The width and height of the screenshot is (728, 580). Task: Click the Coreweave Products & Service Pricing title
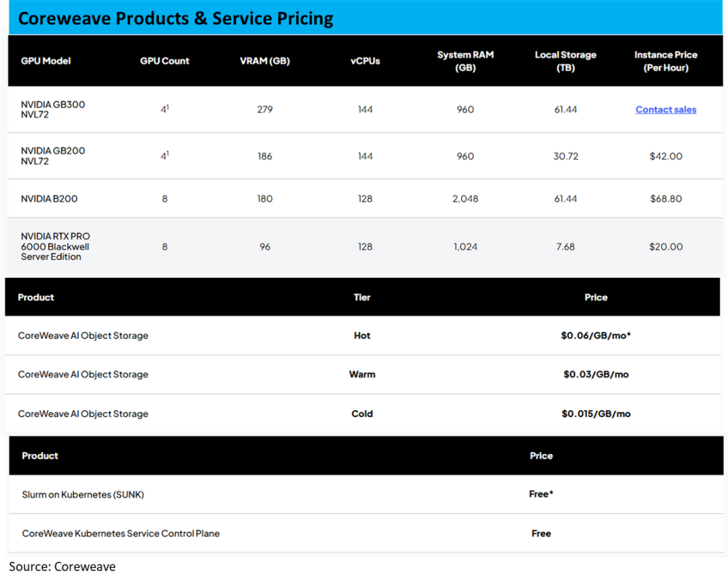click(175, 18)
